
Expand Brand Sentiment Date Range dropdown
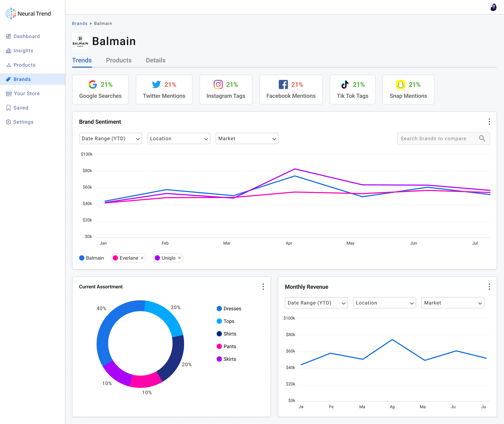coord(110,139)
